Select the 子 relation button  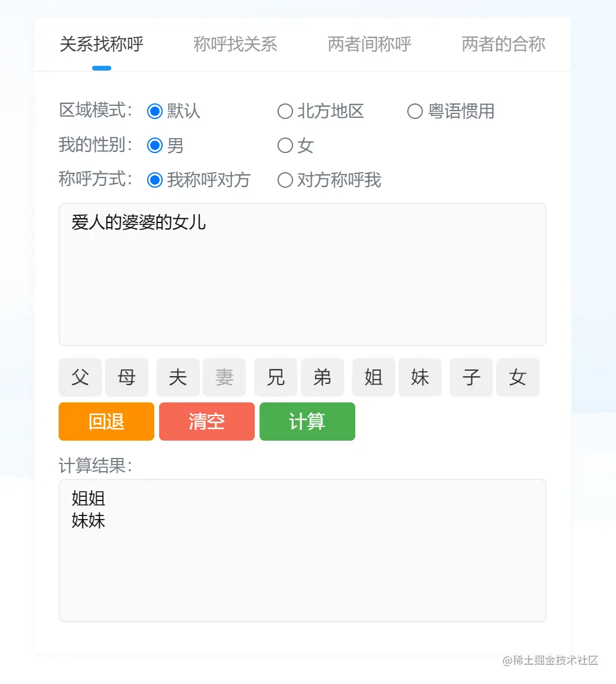coord(471,377)
